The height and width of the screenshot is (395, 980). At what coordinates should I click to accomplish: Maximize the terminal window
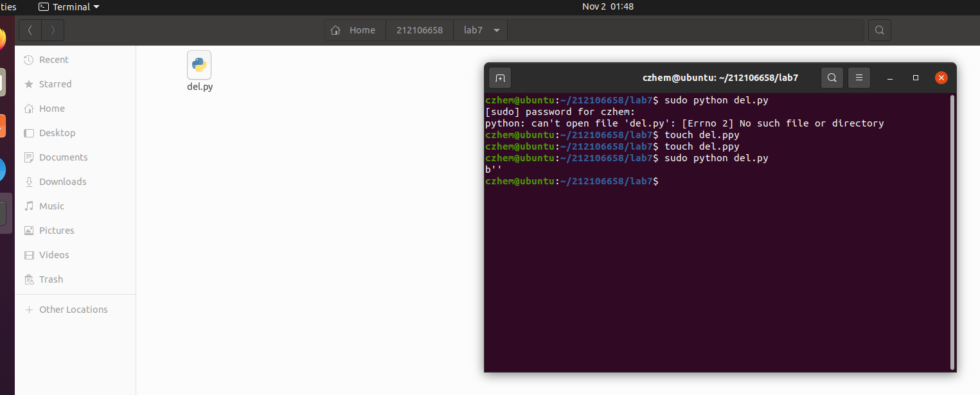click(916, 78)
